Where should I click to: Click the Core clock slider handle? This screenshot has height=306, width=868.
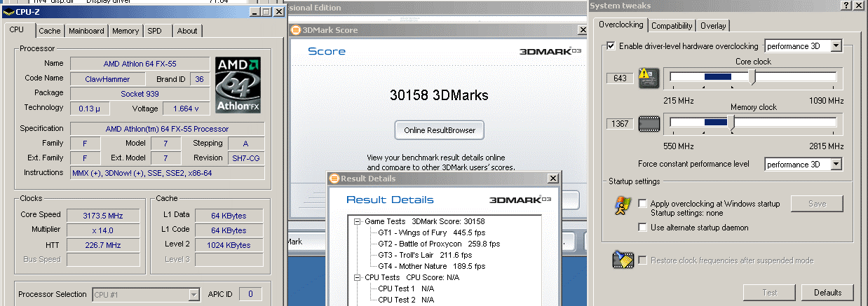click(x=754, y=78)
